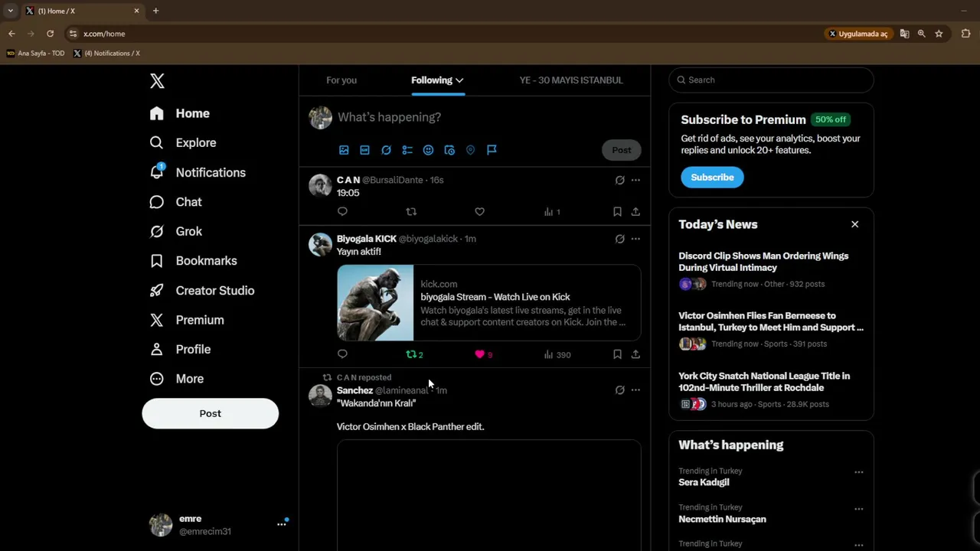Ask Grok about Sanchez post
Viewport: 980px width, 551px height.
pos(619,390)
